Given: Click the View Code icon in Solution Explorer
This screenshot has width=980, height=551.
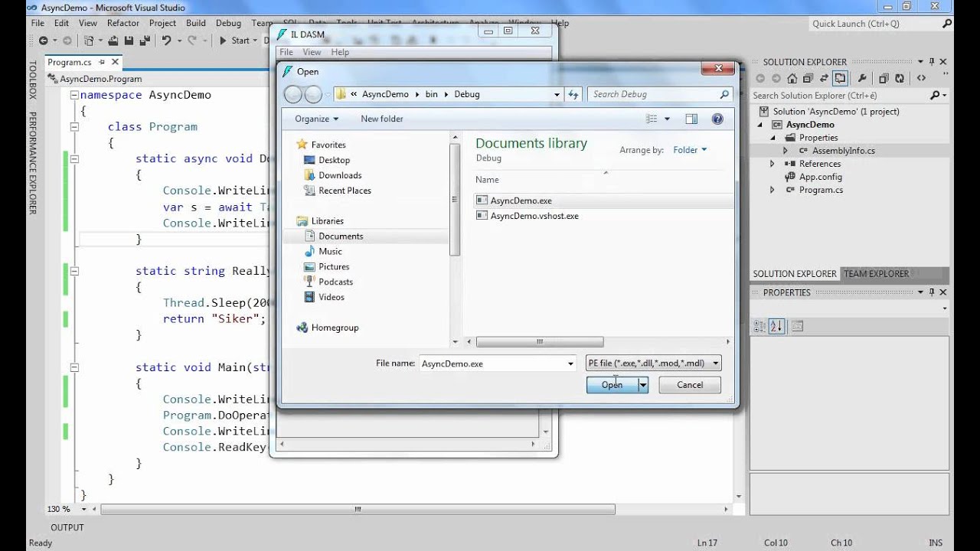Looking at the screenshot, I should [921, 78].
